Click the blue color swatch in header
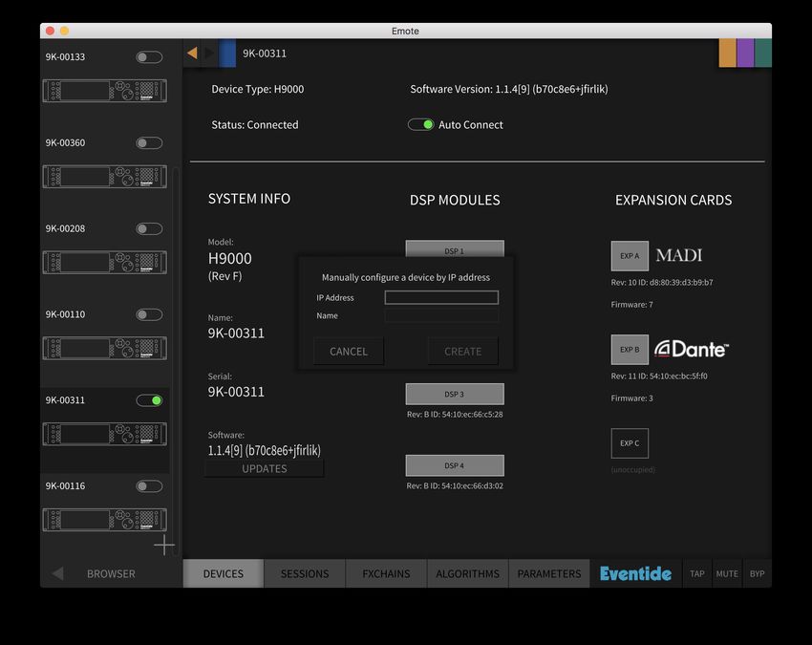The width and height of the screenshot is (812, 645). (x=227, y=53)
